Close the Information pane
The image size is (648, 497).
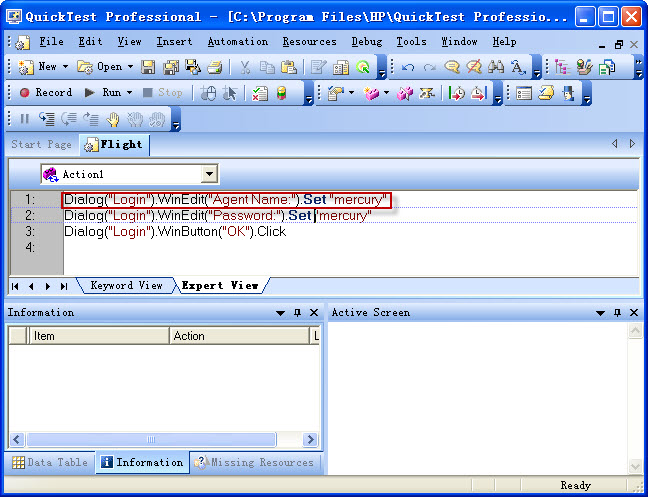click(x=314, y=313)
